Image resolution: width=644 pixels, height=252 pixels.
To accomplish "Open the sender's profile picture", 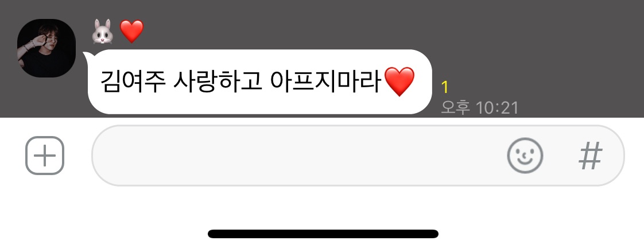I will coord(46,48).
